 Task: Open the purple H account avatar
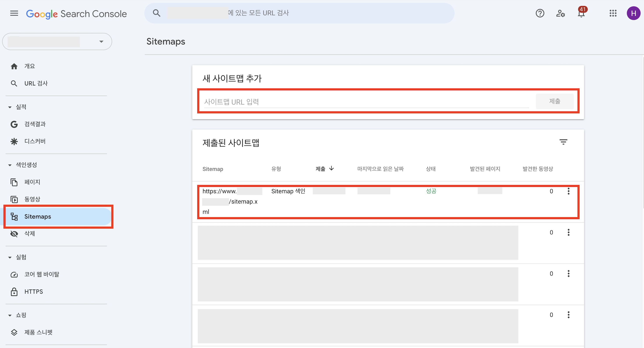(x=633, y=13)
